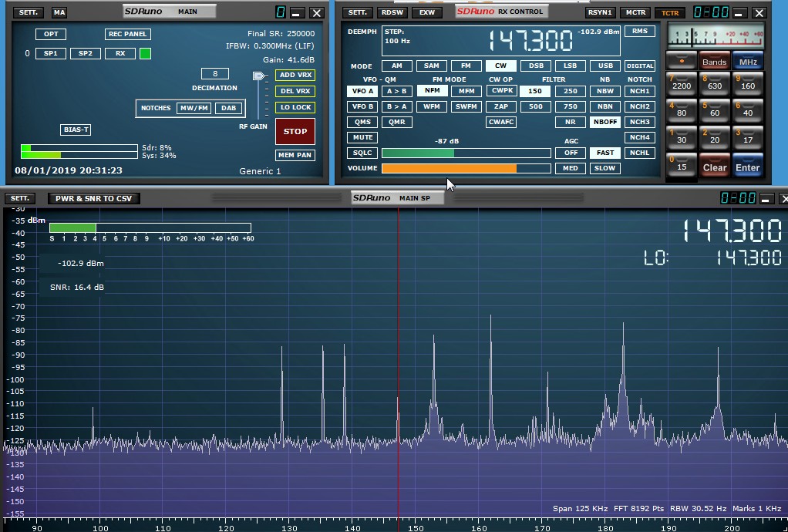This screenshot has width=788, height=532.
Task: Select the 80 band keypad button
Action: (x=682, y=110)
